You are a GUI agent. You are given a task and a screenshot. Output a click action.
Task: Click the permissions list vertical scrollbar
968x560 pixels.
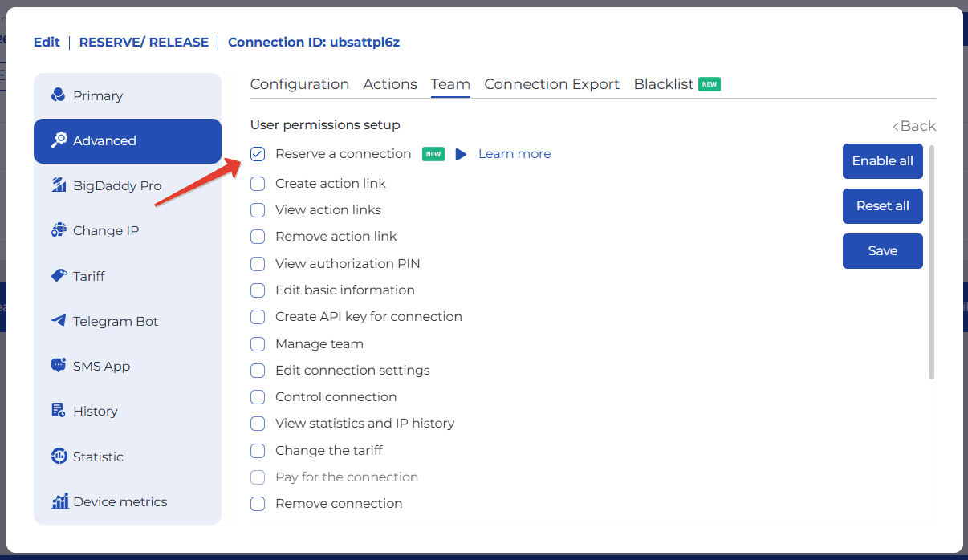931,263
